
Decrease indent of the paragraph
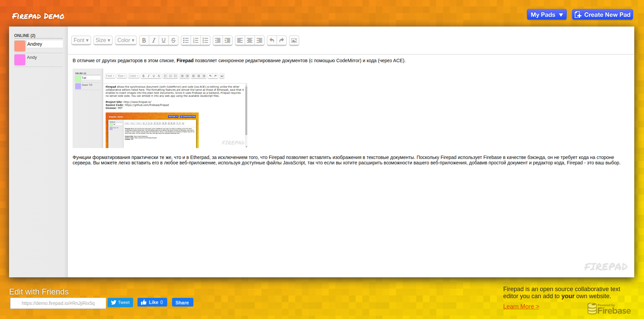click(x=218, y=40)
